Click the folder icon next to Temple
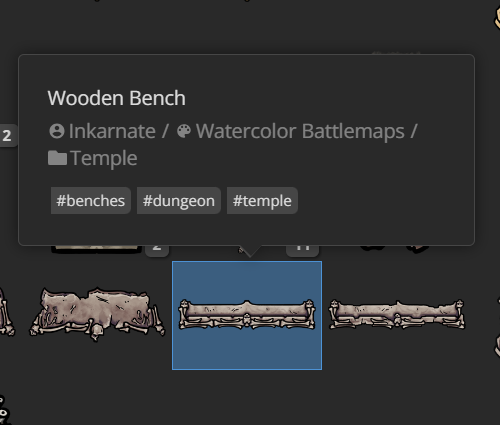Viewport: 500px width, 425px height. point(57,158)
